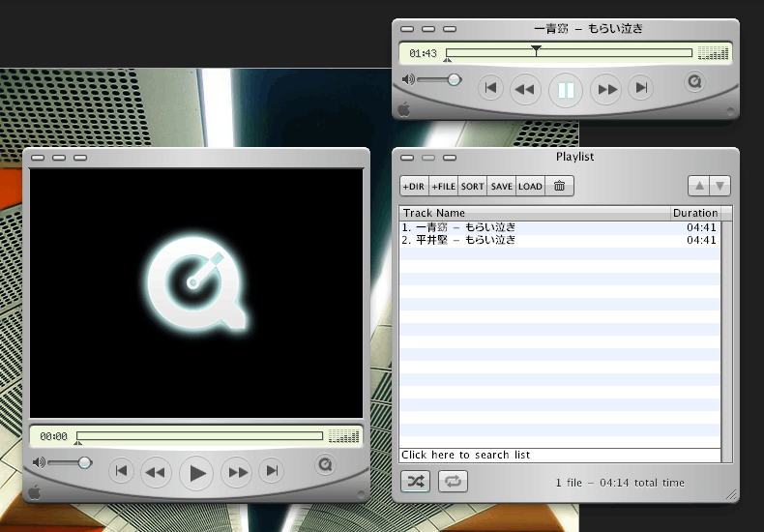Sort the playlist with SORT button
This screenshot has width=764, height=532.
coord(472,186)
